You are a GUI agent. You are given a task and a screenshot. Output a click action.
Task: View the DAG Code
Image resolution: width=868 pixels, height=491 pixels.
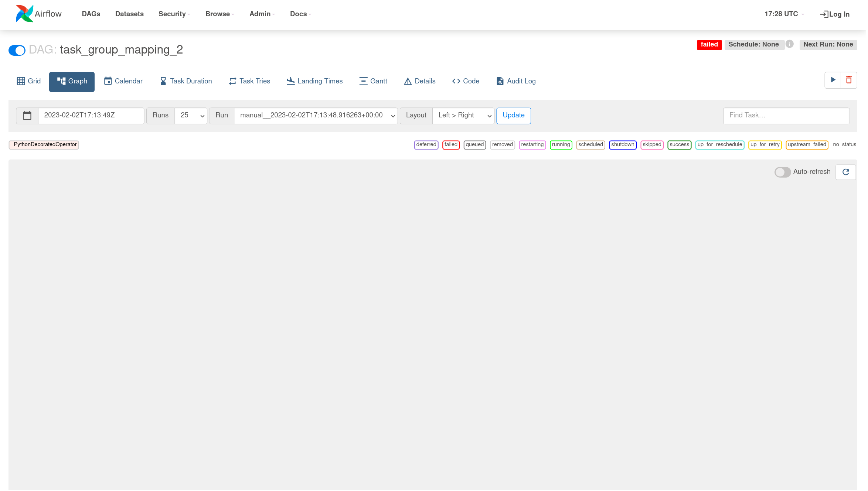(x=466, y=81)
